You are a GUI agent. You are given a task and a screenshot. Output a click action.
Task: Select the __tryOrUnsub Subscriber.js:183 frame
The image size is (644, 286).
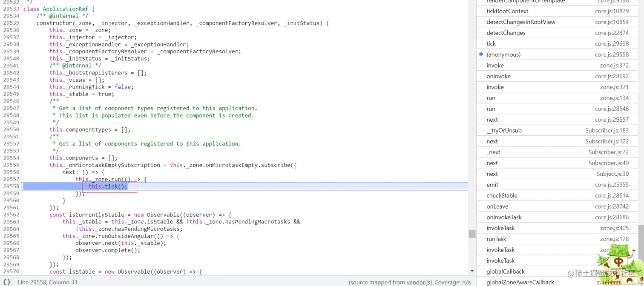pos(558,130)
